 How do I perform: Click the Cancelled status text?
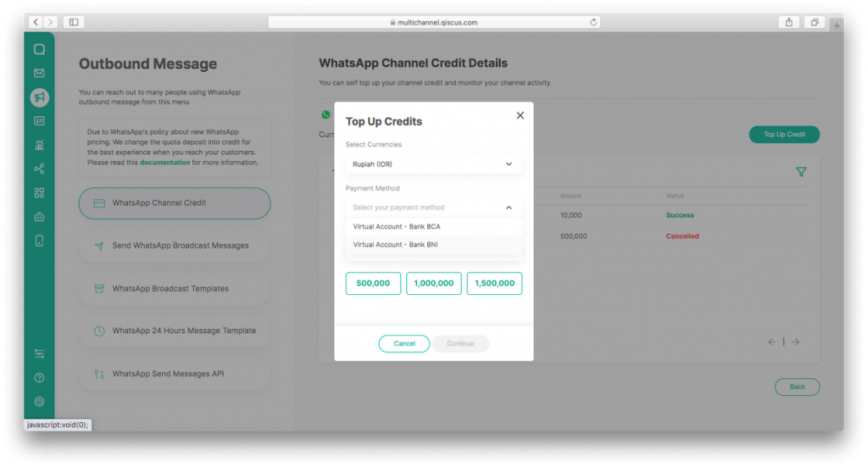(x=682, y=236)
